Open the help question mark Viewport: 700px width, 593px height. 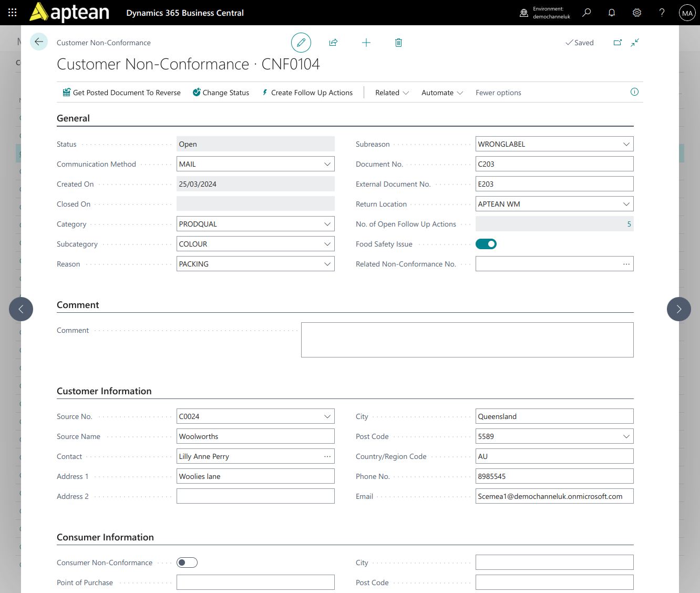point(662,13)
